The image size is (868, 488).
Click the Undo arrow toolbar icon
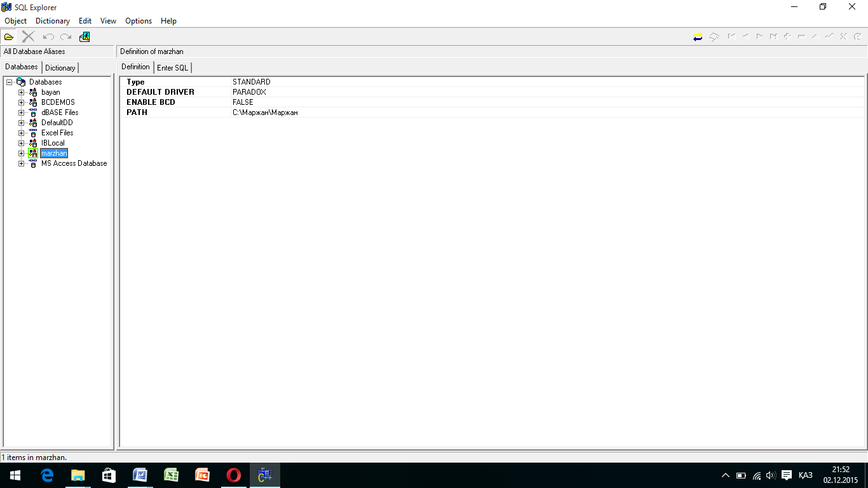(48, 37)
